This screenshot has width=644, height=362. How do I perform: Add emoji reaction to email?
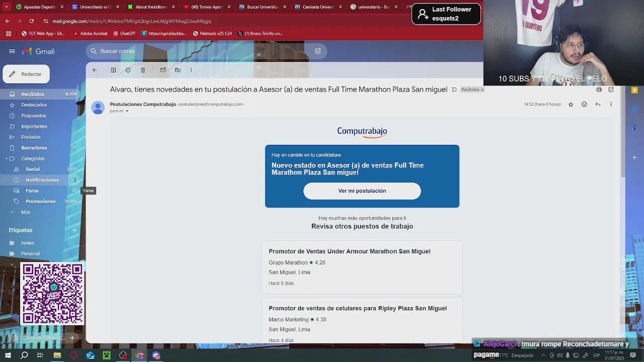tap(584, 105)
